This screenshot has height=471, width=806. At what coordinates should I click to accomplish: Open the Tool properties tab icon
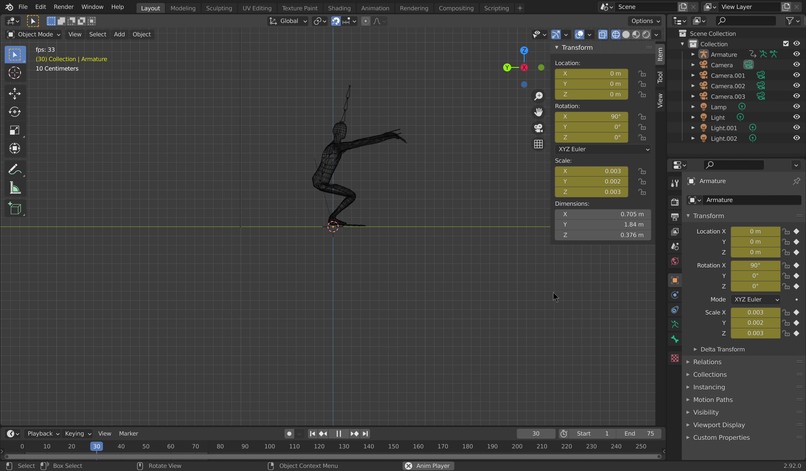tap(675, 184)
